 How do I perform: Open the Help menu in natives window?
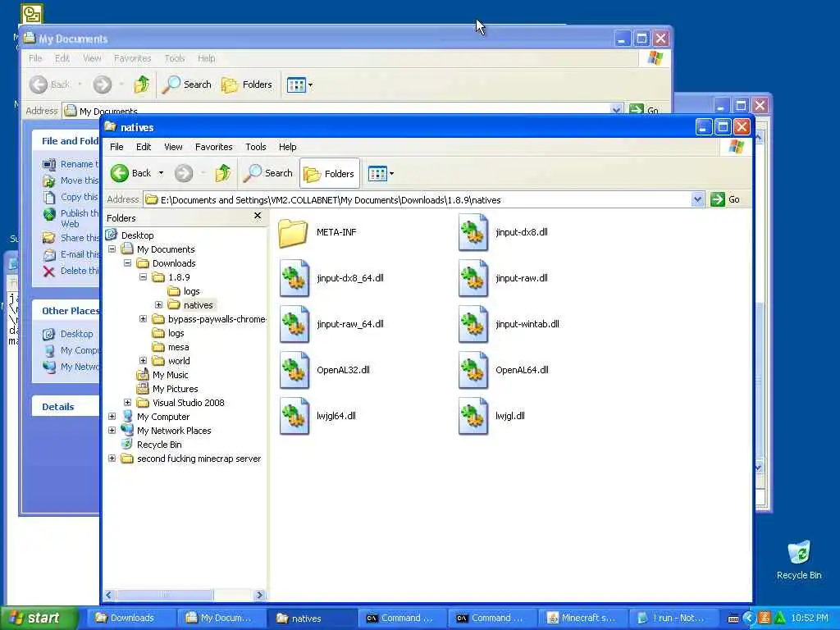[287, 147]
